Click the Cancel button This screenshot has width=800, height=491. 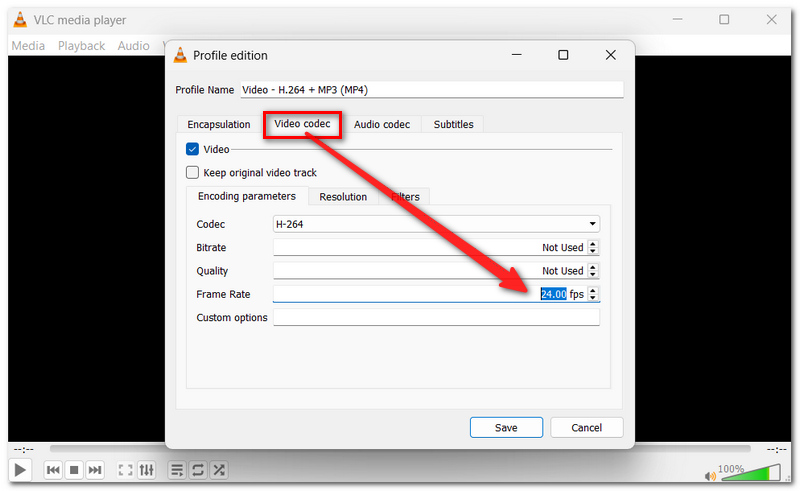(587, 428)
